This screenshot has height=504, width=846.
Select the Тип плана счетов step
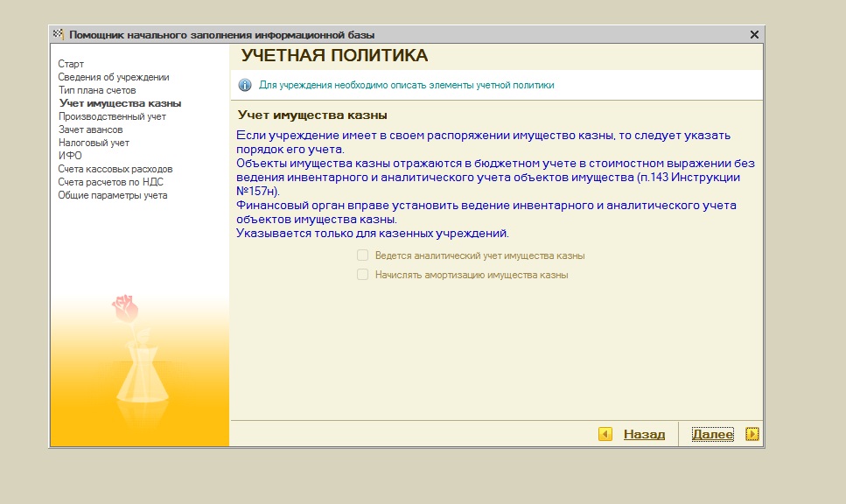[97, 90]
